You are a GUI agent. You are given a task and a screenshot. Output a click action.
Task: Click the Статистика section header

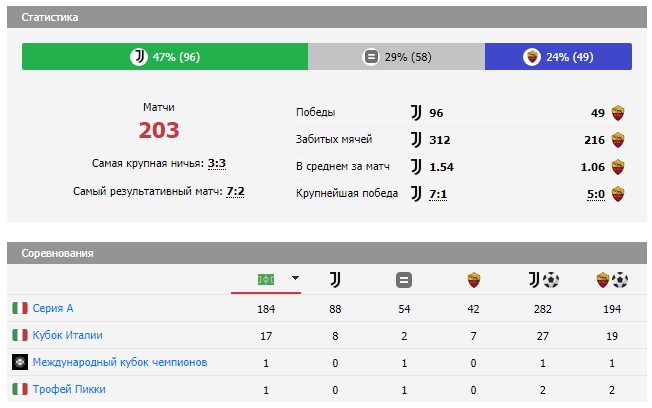tap(327, 17)
